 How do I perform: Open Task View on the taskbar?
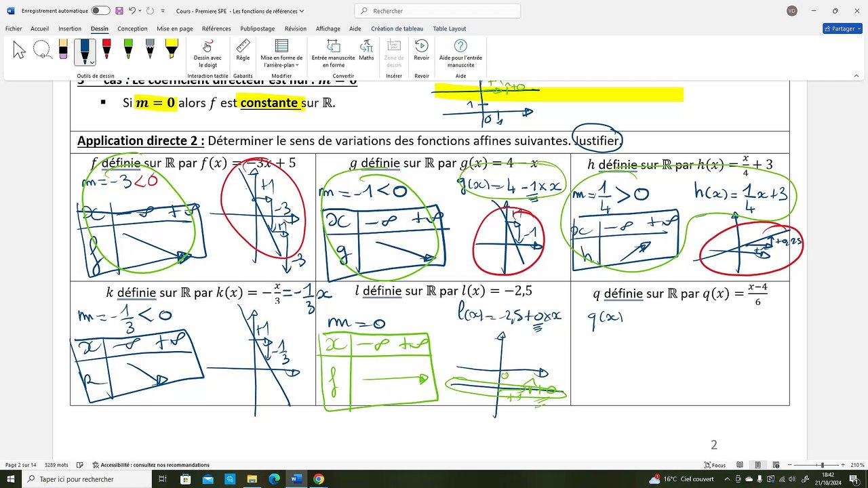163,479
